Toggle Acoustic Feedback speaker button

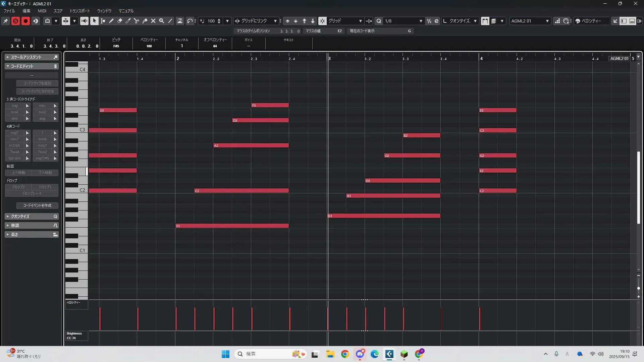pos(84,21)
